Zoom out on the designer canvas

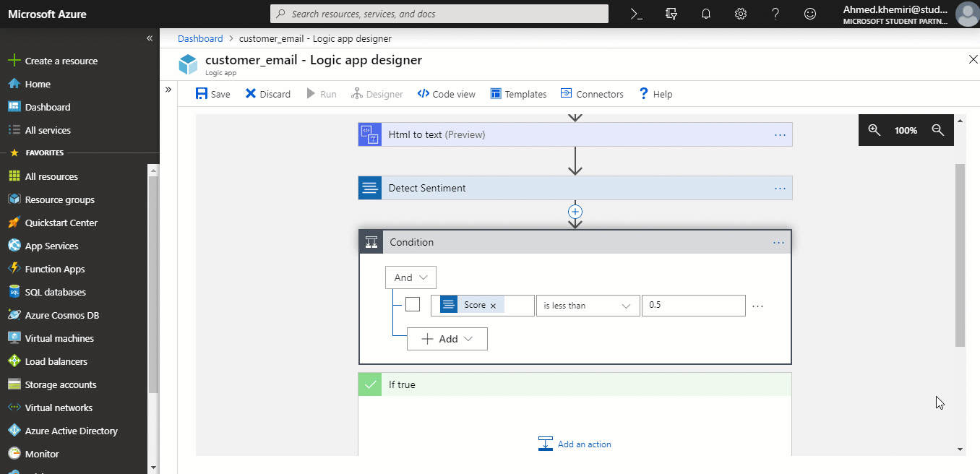938,130
